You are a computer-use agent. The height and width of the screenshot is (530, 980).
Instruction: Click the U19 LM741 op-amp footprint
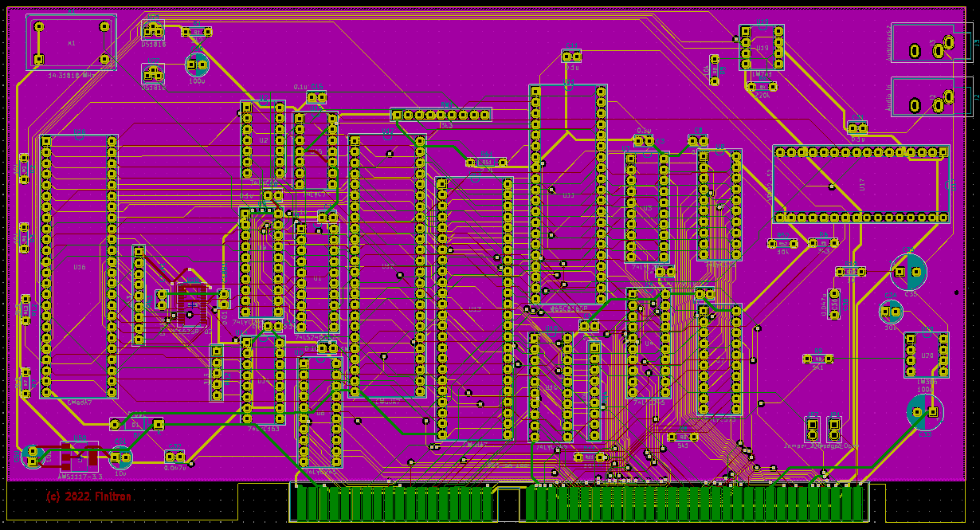point(762,47)
